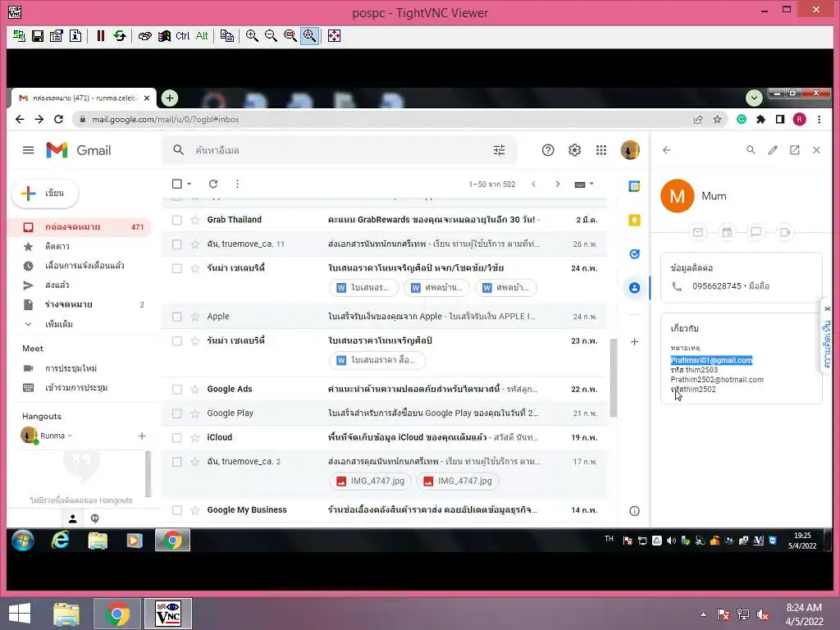Open Keep side panel icon
This screenshot has height=630, width=840.
pos(634,220)
